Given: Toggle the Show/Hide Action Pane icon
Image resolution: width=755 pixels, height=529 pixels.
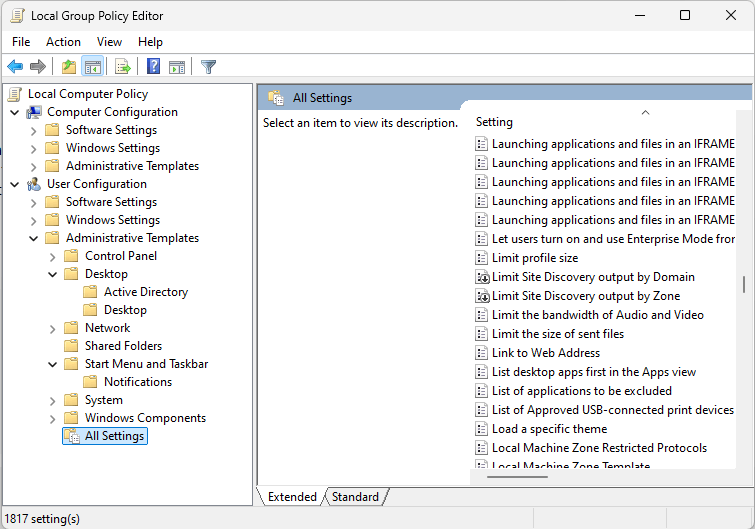Looking at the screenshot, I should 177,67.
